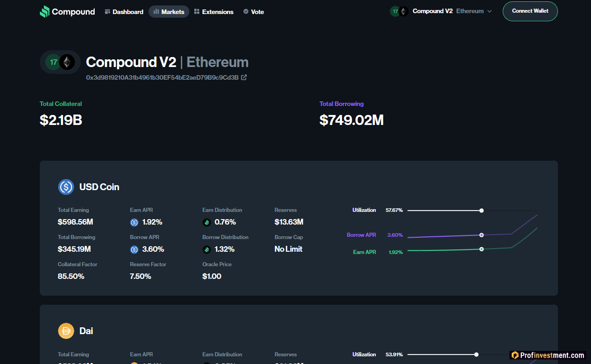Click the Compound logo icon
Screen dimensions: 591x364
coord(44,12)
